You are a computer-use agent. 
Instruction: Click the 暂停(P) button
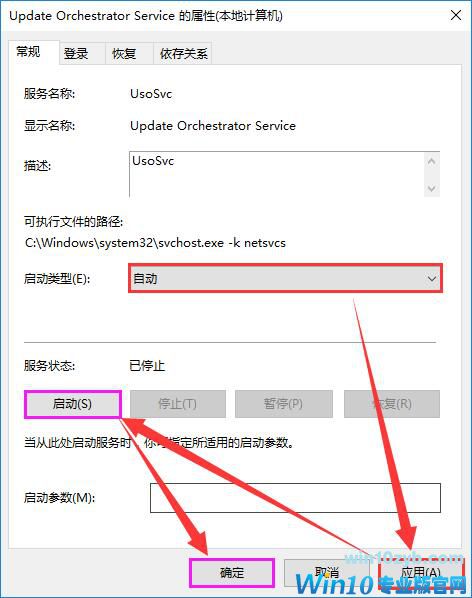(284, 404)
